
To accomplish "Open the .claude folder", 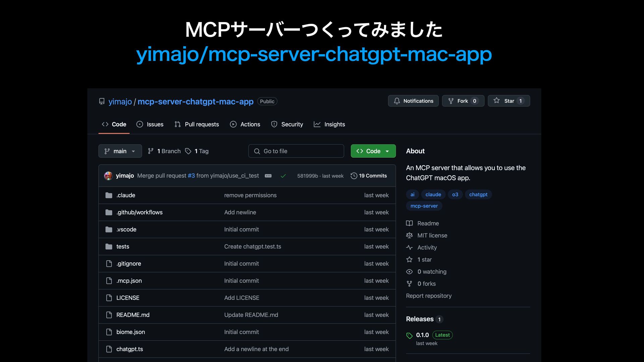I will (x=126, y=195).
